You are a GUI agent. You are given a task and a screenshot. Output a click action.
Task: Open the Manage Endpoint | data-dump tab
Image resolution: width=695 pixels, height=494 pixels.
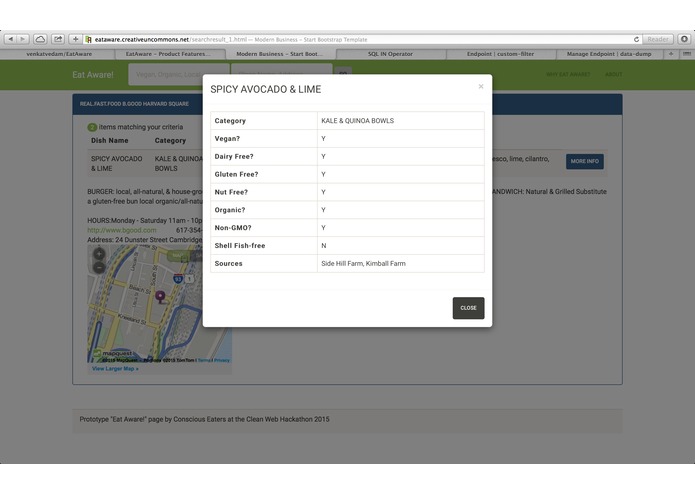(609, 54)
